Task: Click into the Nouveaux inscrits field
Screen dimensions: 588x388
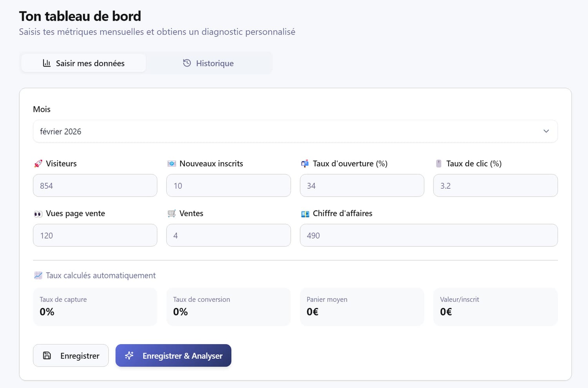Action: 228,186
